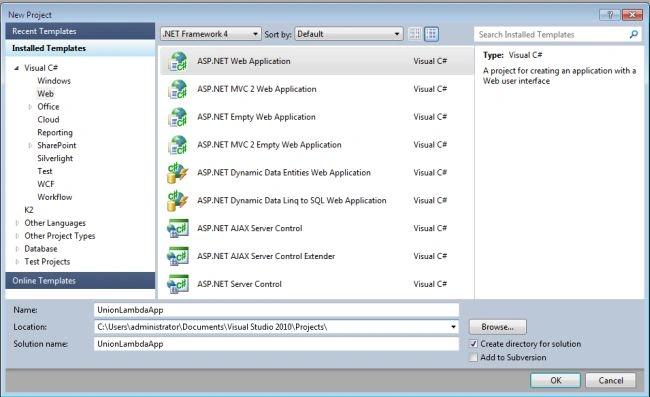Image resolution: width=650 pixels, height=397 pixels.
Task: Select the Cloud category
Action: tap(48, 119)
